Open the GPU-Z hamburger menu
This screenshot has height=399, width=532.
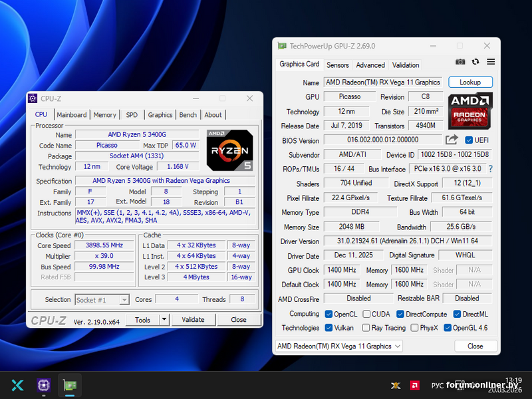pos(491,62)
